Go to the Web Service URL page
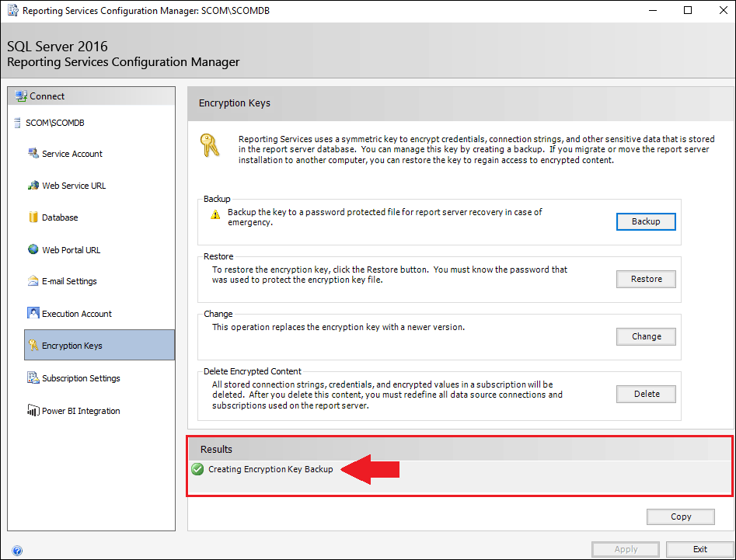 tap(74, 186)
